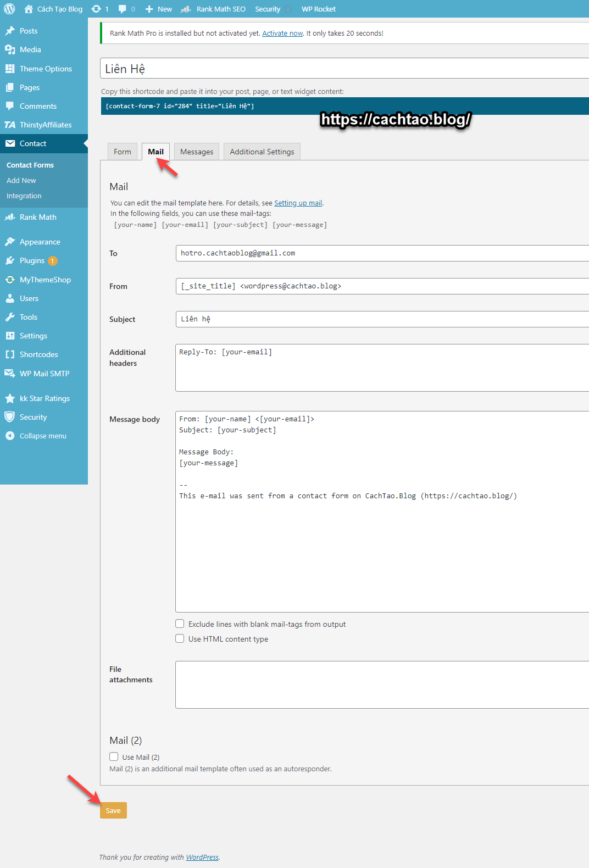This screenshot has height=868, width=589.
Task: Click the Save button
Action: point(113,810)
